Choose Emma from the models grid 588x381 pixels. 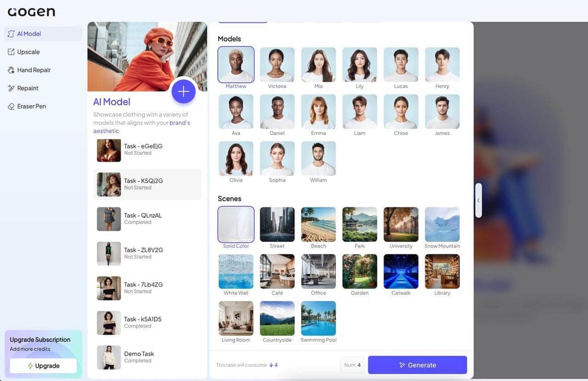coord(318,112)
